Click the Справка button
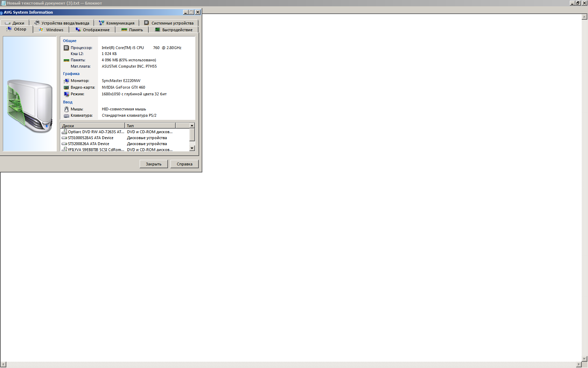The image size is (588, 368). click(x=184, y=164)
